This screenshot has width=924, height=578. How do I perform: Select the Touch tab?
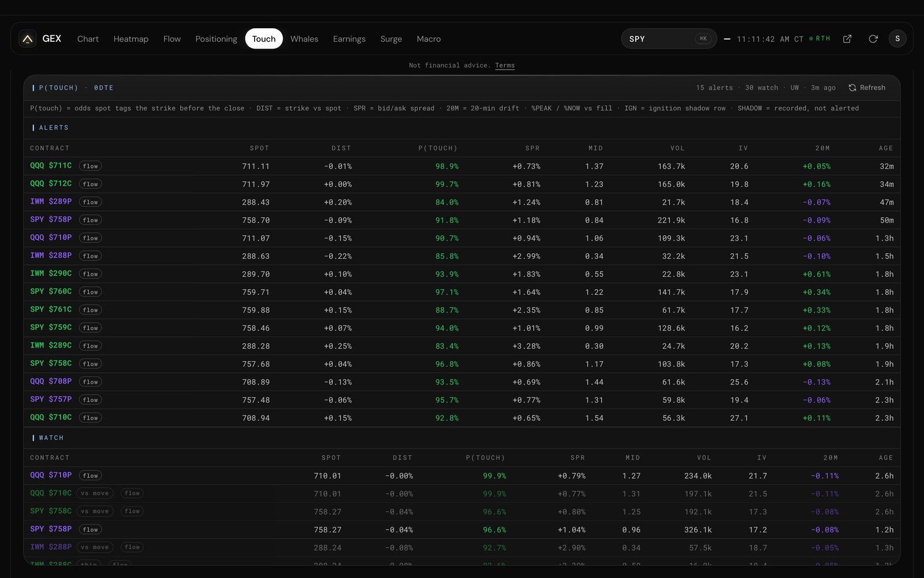click(264, 39)
